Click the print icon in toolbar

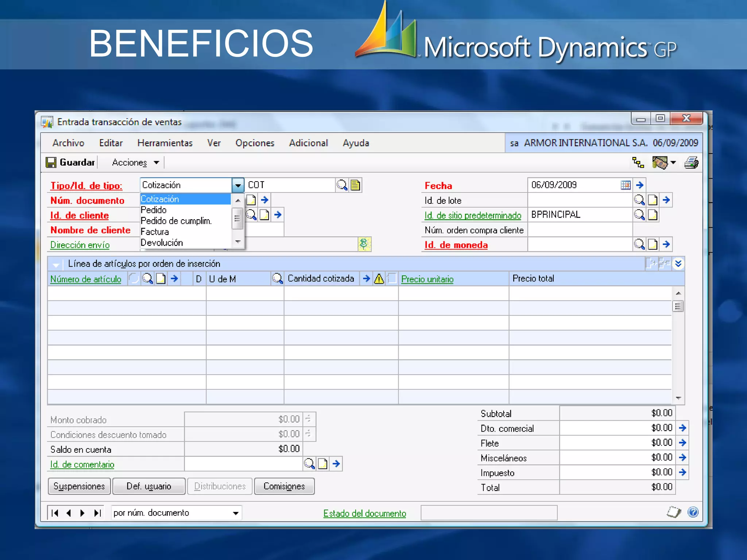point(691,163)
